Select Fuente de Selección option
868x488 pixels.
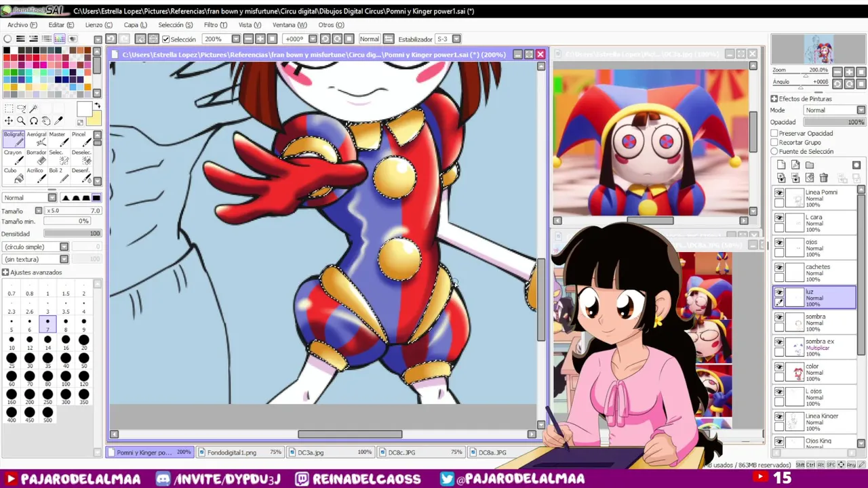(774, 151)
